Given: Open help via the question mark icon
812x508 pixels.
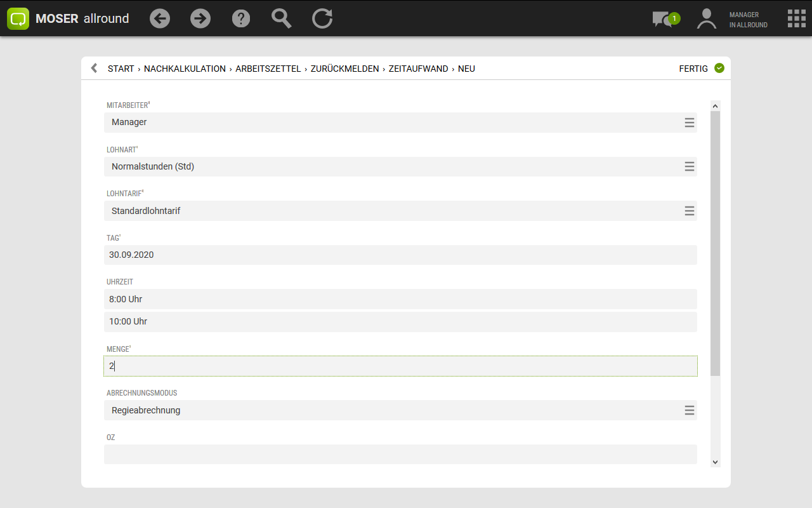Looking at the screenshot, I should pyautogui.click(x=241, y=18).
